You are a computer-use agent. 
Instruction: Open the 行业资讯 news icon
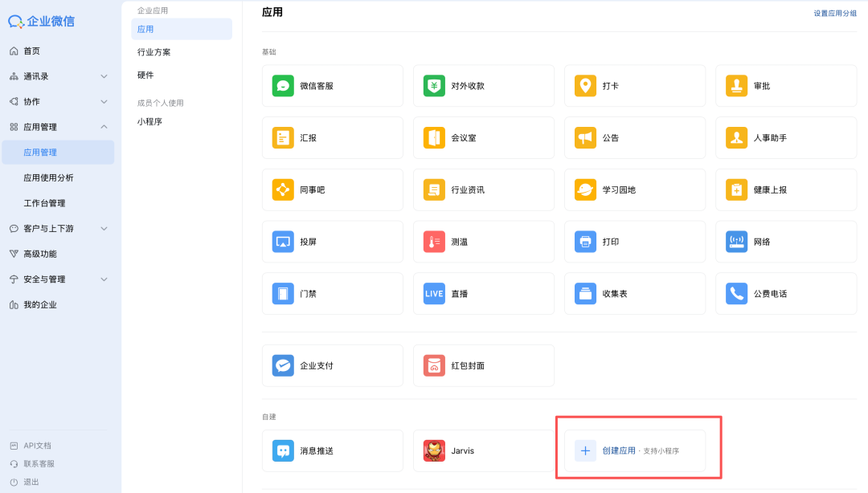(434, 189)
